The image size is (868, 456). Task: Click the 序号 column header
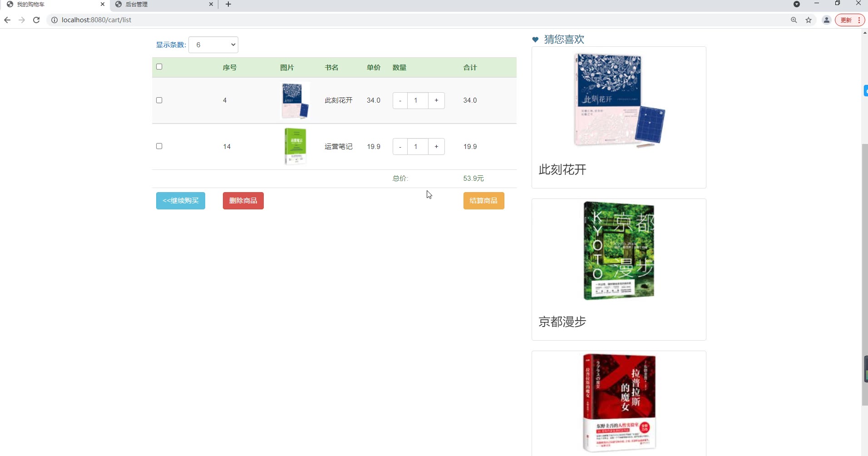pyautogui.click(x=230, y=68)
